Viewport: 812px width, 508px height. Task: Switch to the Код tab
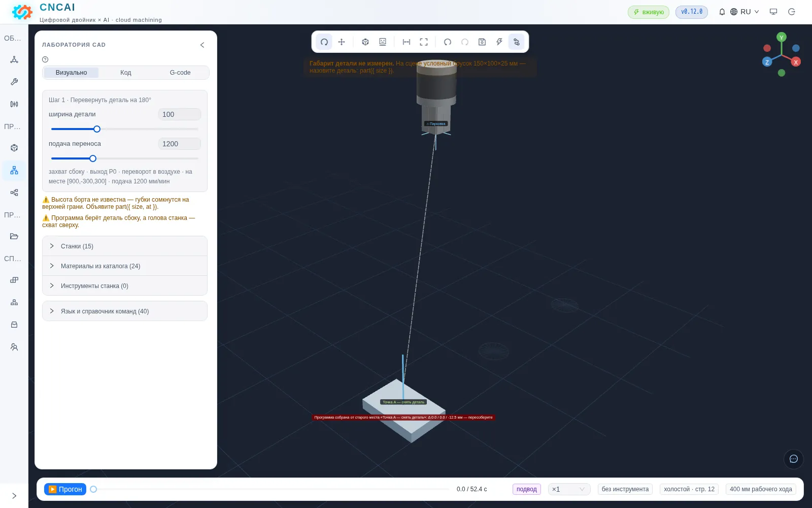click(126, 73)
